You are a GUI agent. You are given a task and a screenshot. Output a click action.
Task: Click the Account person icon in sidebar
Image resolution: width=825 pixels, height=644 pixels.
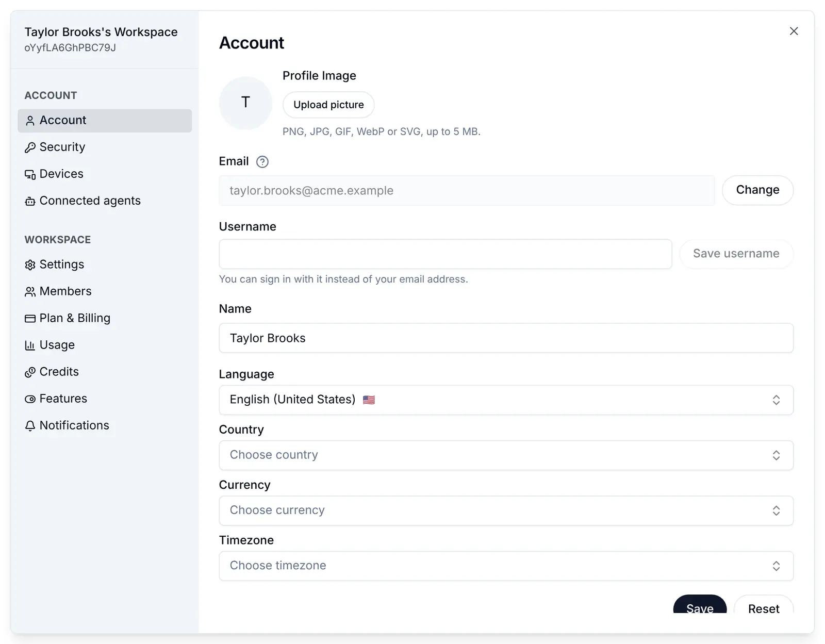(x=30, y=121)
